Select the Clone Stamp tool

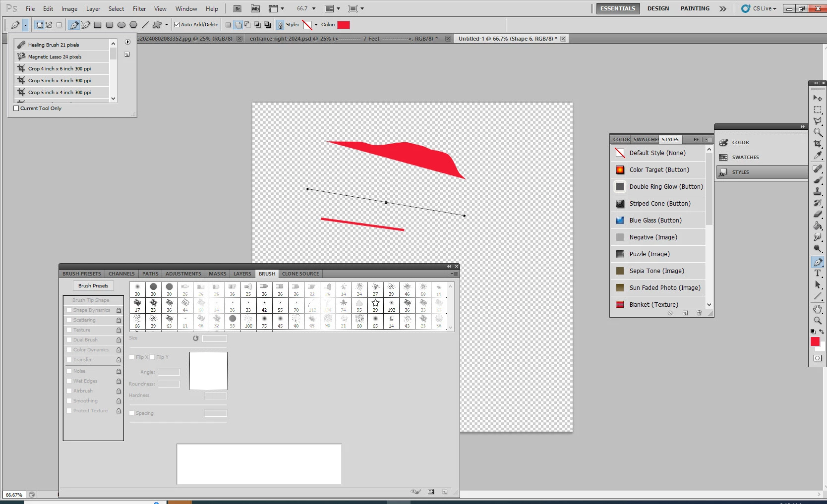(x=818, y=191)
